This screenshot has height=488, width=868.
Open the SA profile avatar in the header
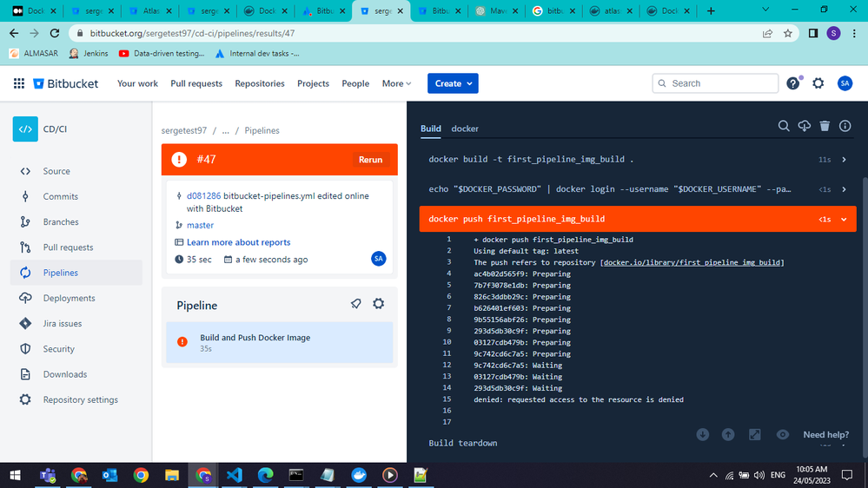845,83
